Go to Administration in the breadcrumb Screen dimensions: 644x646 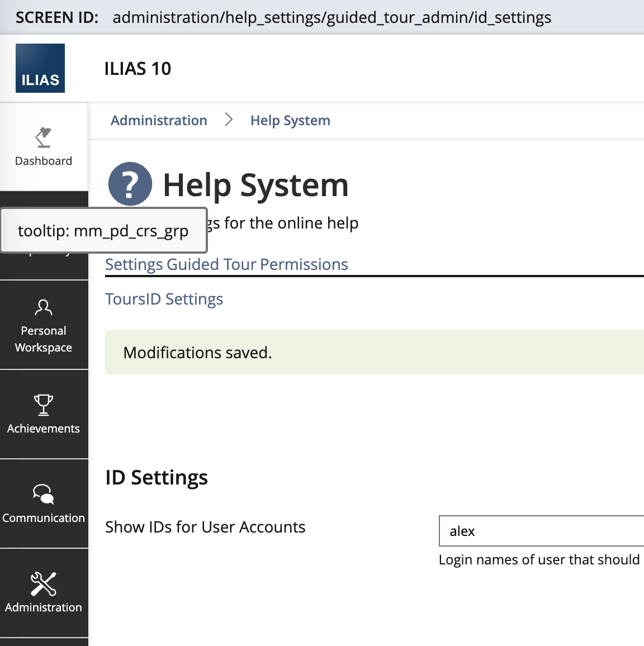coord(159,121)
